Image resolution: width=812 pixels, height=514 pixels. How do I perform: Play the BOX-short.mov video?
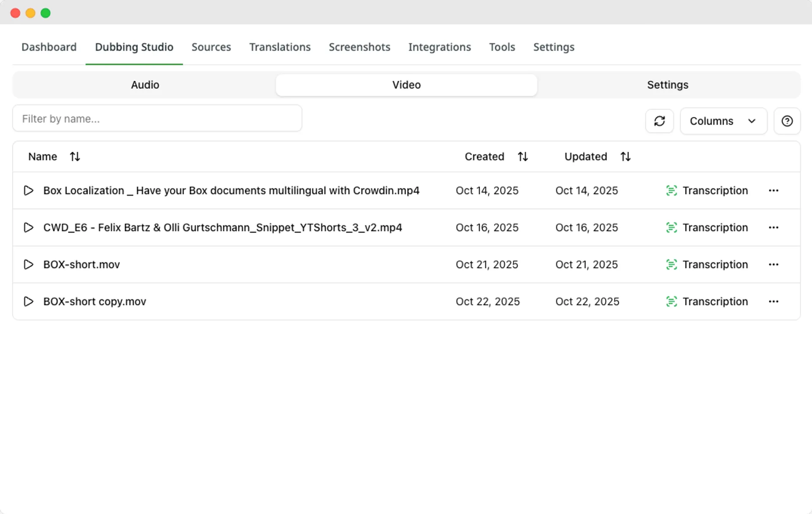(x=28, y=265)
